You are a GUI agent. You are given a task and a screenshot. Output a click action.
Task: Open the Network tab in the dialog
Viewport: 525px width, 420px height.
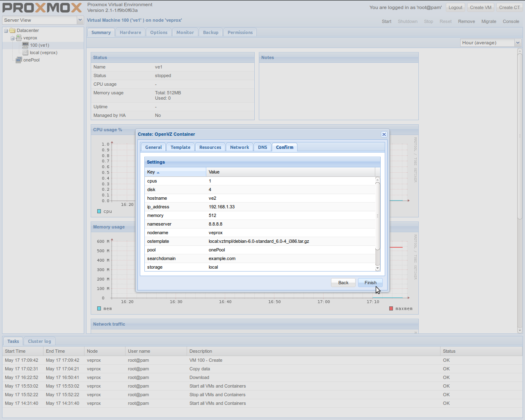239,147
